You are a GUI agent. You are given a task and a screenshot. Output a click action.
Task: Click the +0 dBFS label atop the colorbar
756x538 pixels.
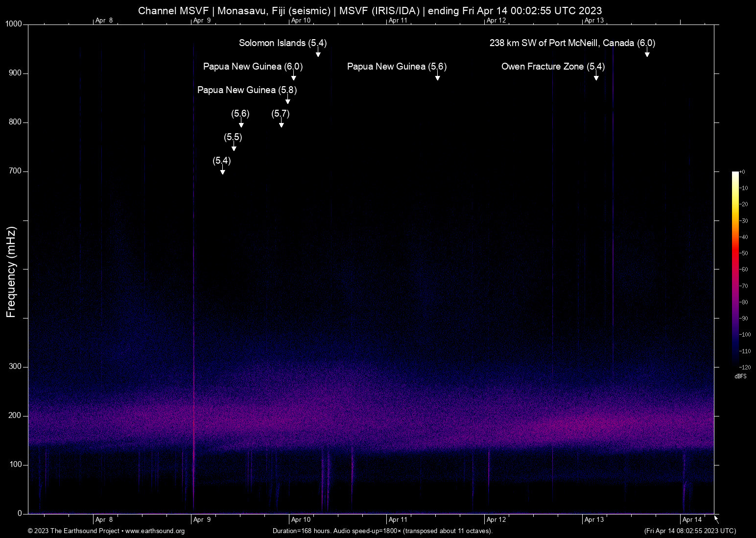pos(743,171)
